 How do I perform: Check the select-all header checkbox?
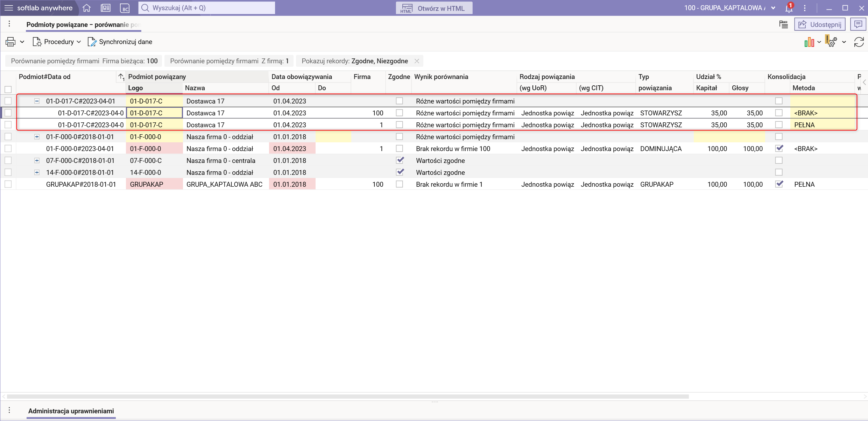[x=8, y=89]
